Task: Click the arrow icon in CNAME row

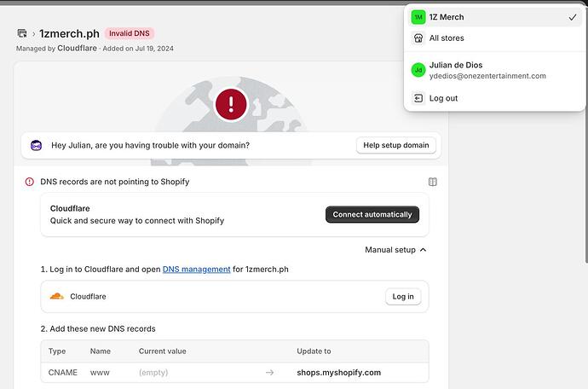Action: pos(269,373)
